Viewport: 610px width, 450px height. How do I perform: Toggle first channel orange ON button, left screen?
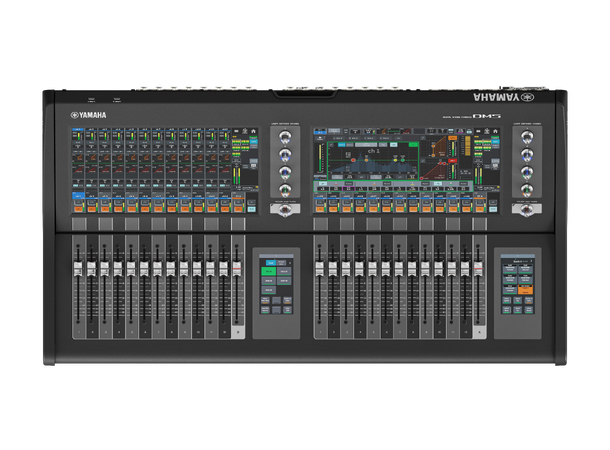78,209
